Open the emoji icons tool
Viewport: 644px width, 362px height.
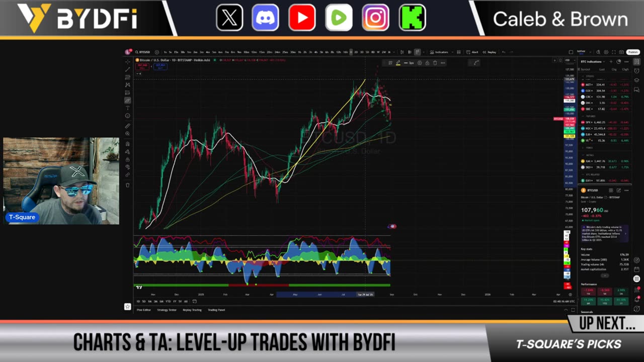point(128,116)
